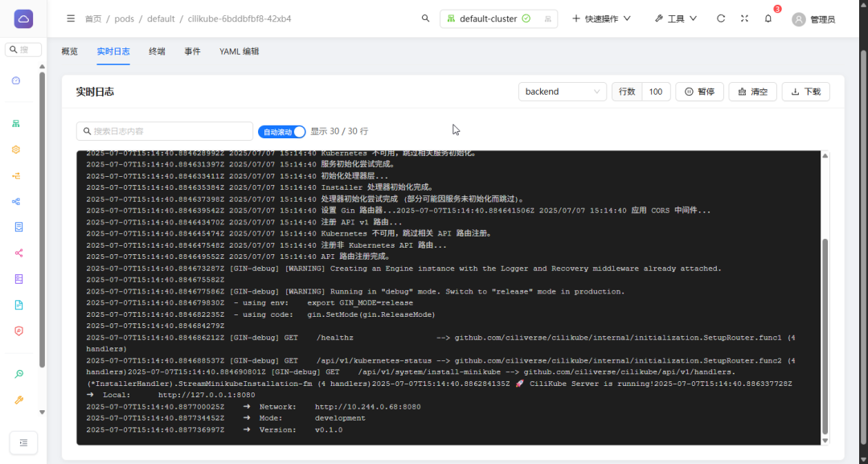Click the CiliKube logo in the top-left corner

[23, 18]
